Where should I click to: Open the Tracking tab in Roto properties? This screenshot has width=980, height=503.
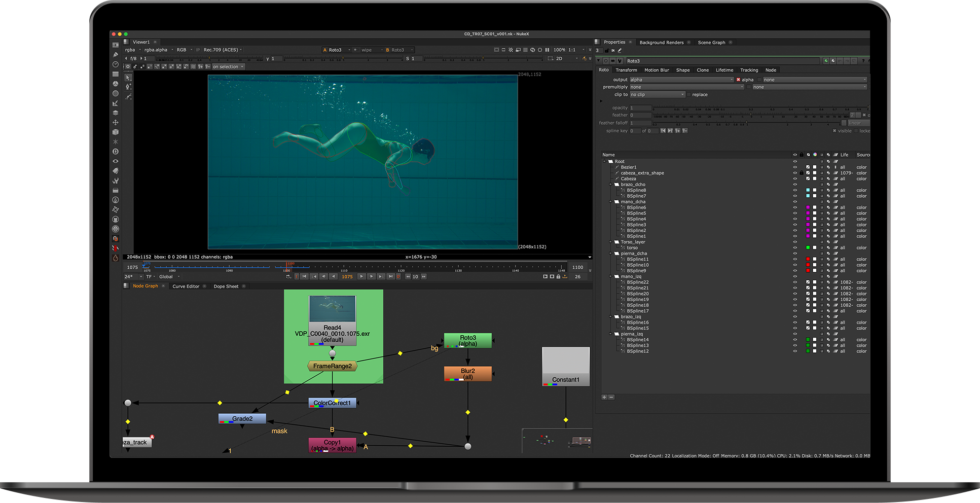(749, 70)
